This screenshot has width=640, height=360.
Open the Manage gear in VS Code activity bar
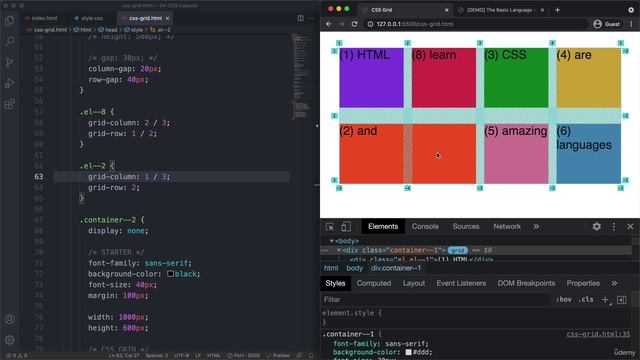coord(10,340)
